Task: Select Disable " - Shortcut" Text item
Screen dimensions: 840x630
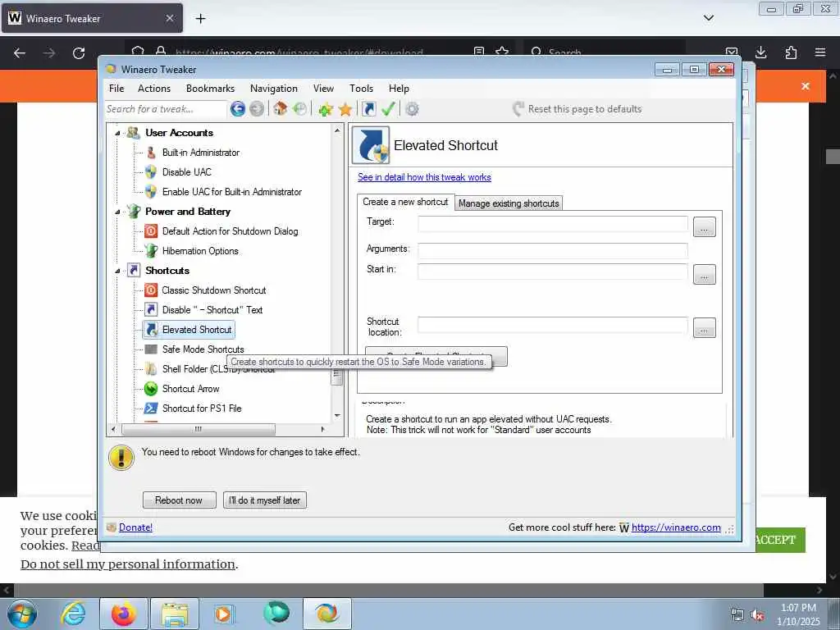Action: 212,309
